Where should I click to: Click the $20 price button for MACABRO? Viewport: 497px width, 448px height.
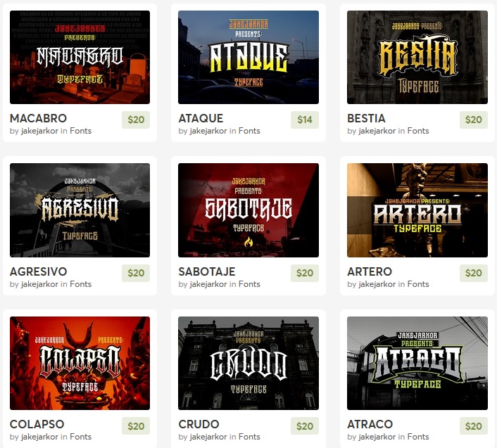point(136,120)
